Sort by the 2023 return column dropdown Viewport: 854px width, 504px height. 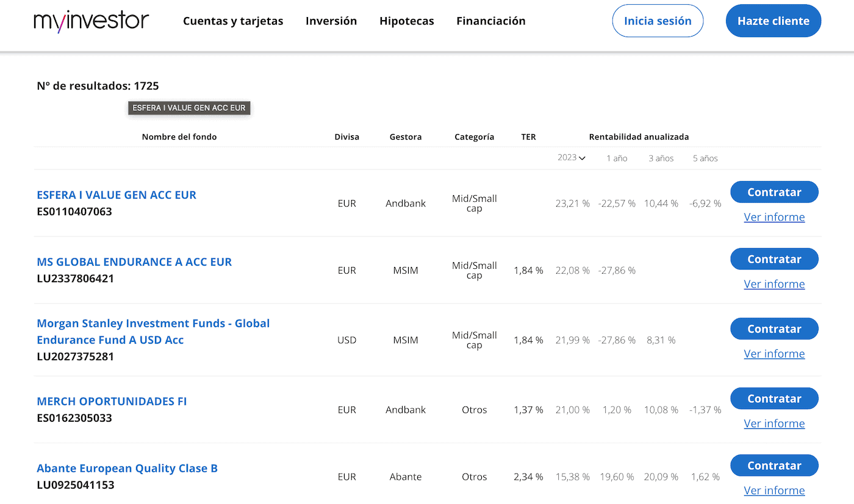(572, 158)
